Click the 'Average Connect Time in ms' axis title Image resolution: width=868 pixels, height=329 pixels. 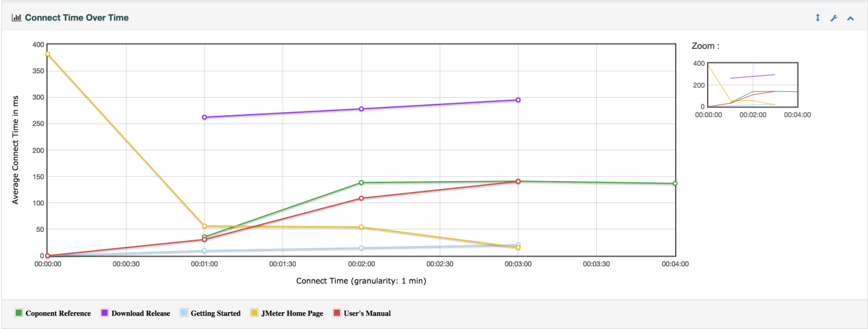pyautogui.click(x=16, y=150)
